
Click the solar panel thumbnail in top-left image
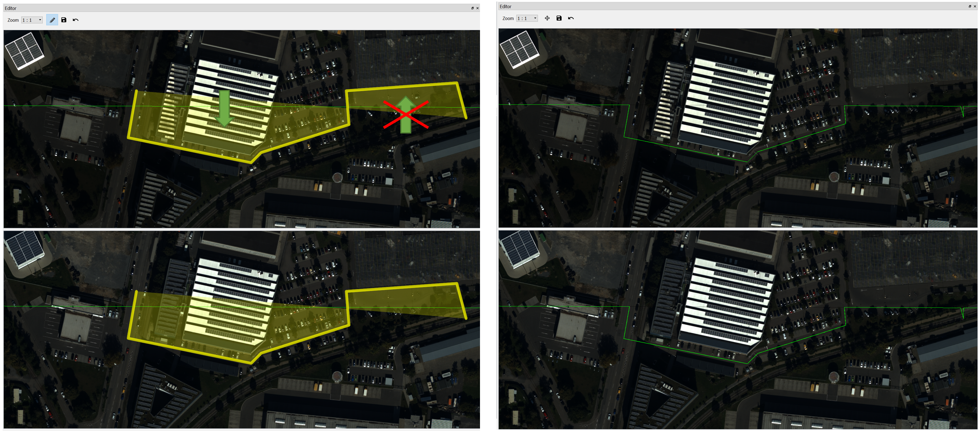(x=24, y=51)
